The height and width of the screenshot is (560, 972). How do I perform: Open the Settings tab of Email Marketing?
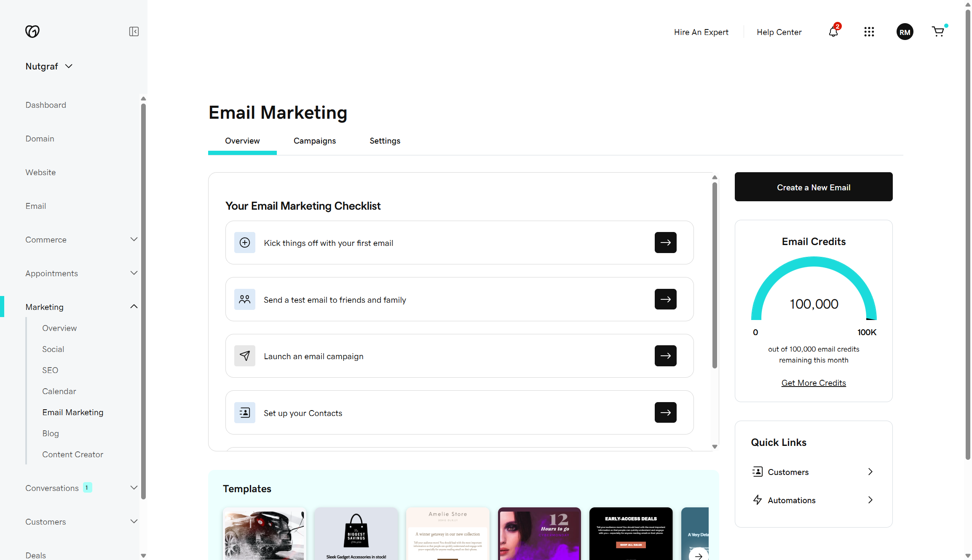click(x=384, y=141)
